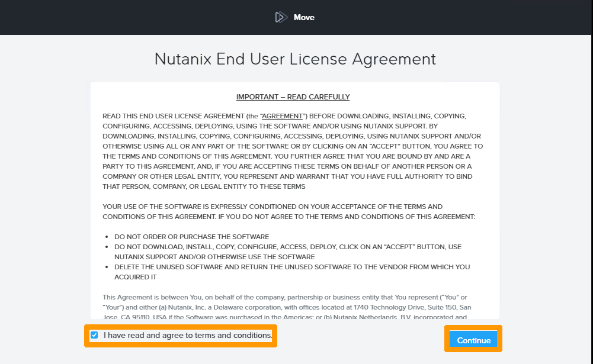
Task: Click the 'I have read and agree' label
Action: coord(187,336)
